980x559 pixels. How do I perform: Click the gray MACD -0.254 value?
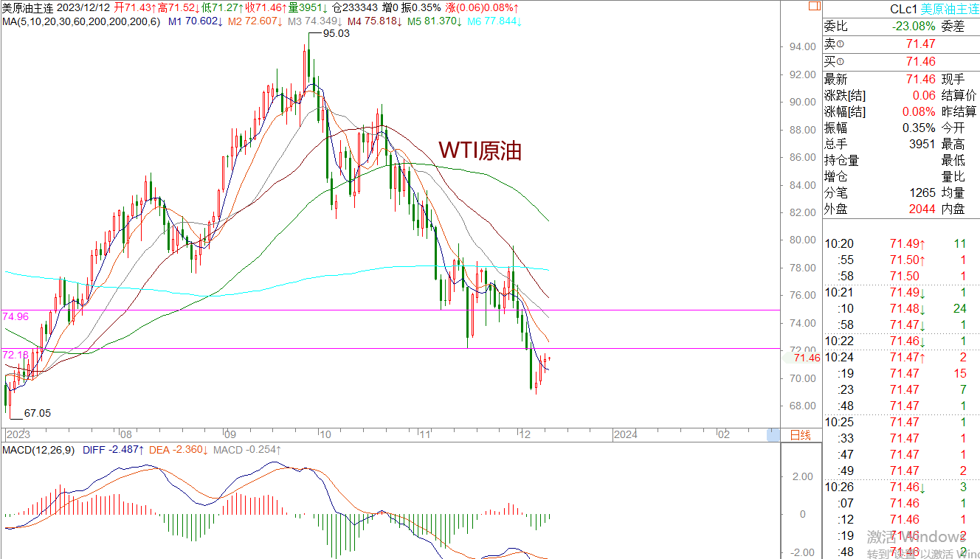coord(247,449)
